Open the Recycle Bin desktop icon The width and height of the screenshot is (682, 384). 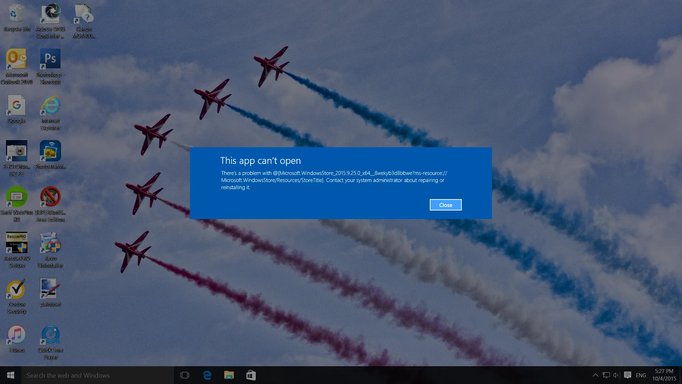point(17,18)
